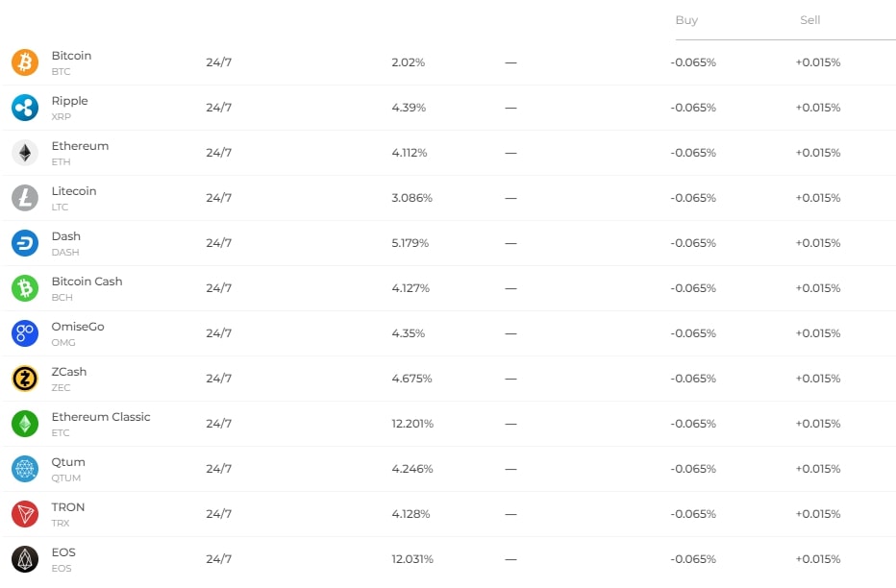The image size is (896, 588).
Task: Open the Ethereum Classic asset name
Action: click(101, 417)
